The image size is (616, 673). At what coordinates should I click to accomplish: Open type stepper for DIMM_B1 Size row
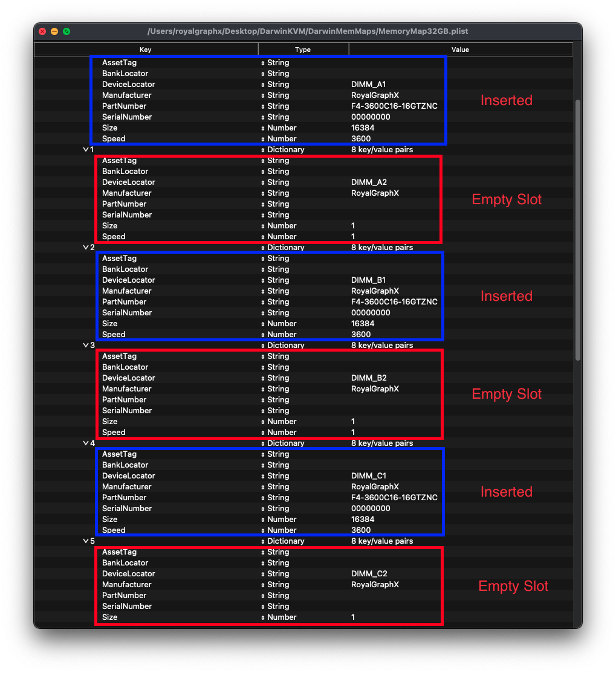(x=263, y=324)
